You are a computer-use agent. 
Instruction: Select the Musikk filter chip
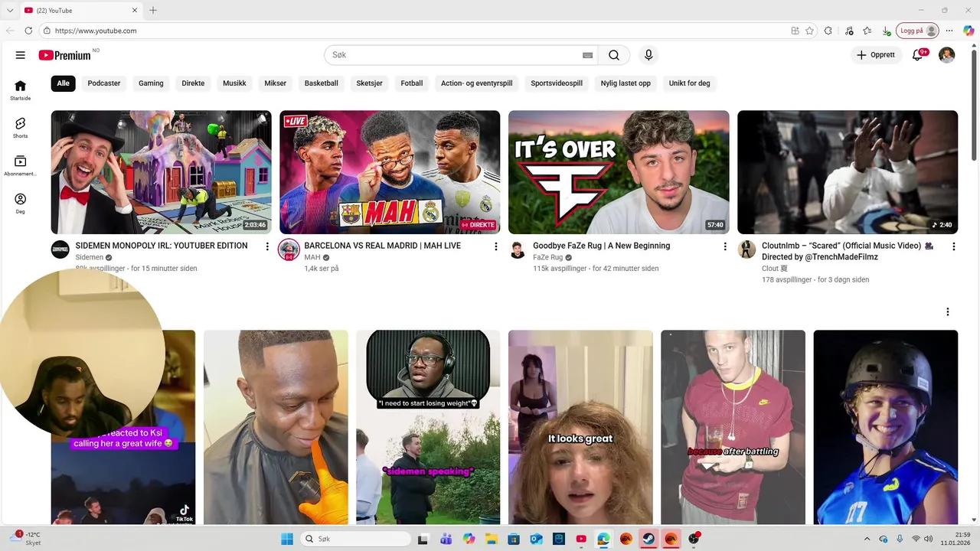(234, 83)
